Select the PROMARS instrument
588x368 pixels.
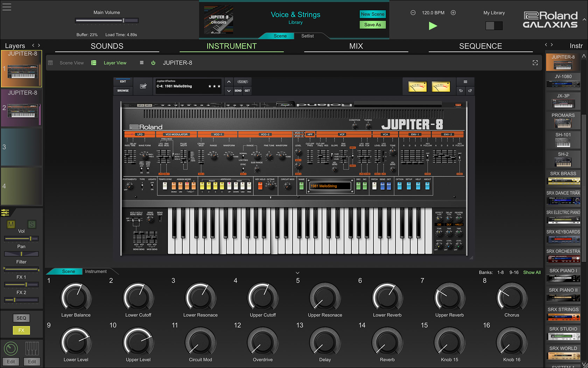[563, 120]
